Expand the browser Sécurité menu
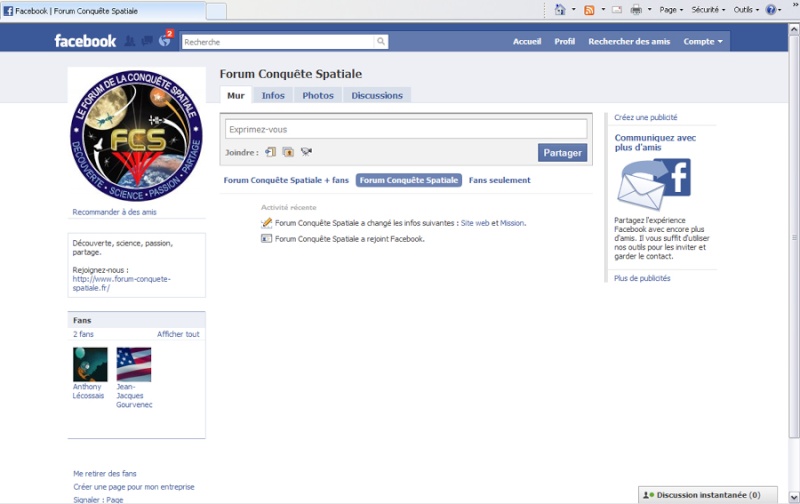 (x=708, y=10)
